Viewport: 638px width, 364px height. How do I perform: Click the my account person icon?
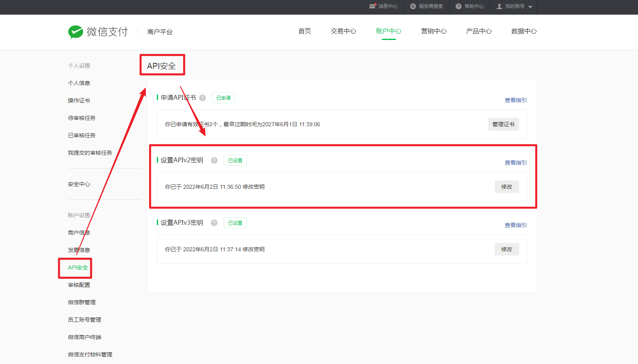point(499,6)
